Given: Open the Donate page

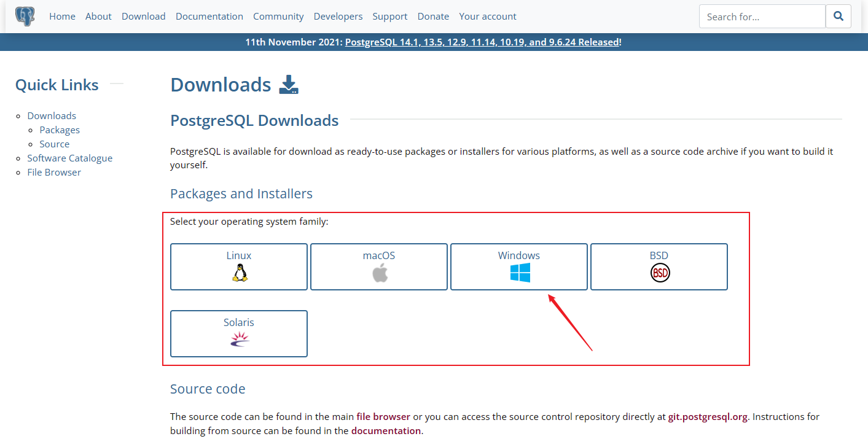Looking at the screenshot, I should pyautogui.click(x=433, y=16).
